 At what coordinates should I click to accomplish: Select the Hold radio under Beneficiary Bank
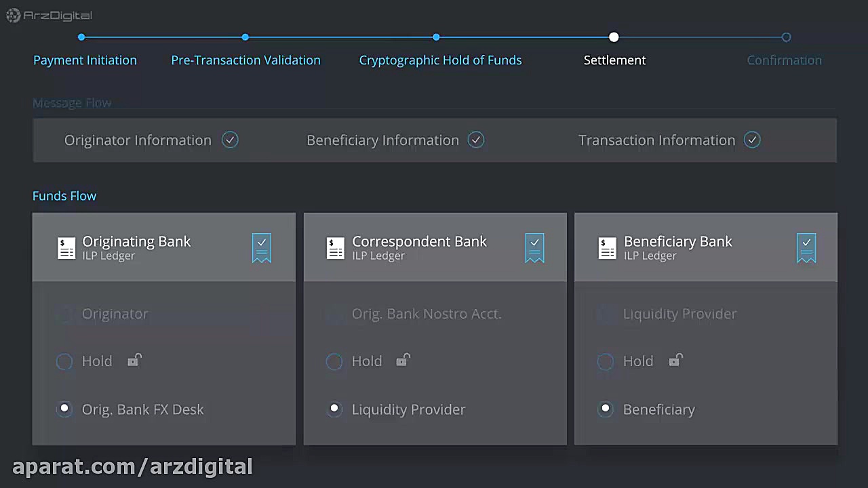pos(606,361)
